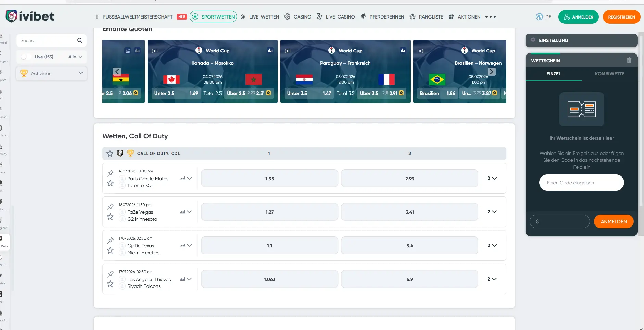This screenshot has width=644, height=330.
Task: Expand OpTic Texas match details chevron
Action: [189, 245]
